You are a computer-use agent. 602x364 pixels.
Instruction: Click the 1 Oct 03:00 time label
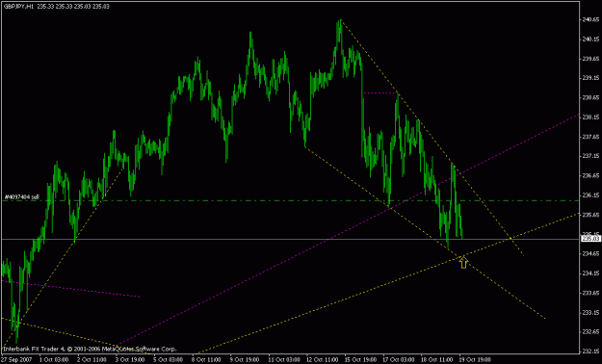click(x=55, y=359)
